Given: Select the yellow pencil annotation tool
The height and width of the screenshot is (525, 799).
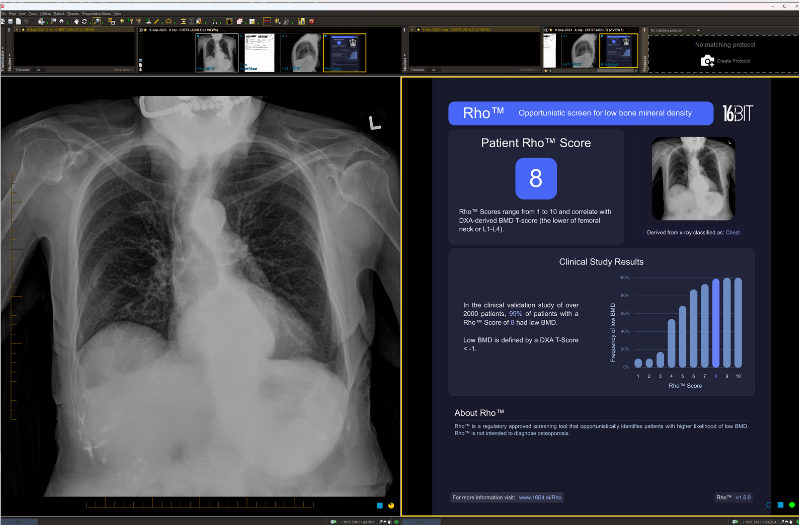Looking at the screenshot, I should pyautogui.click(x=156, y=21).
